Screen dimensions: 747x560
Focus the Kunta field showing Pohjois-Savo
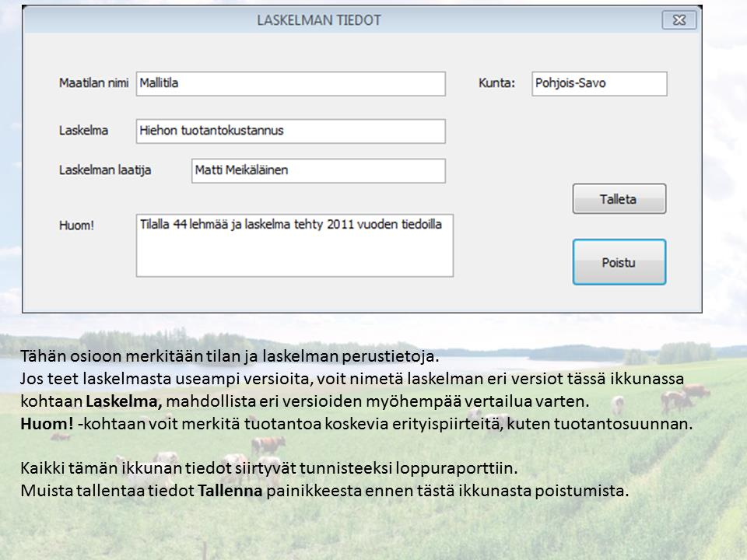click(599, 84)
